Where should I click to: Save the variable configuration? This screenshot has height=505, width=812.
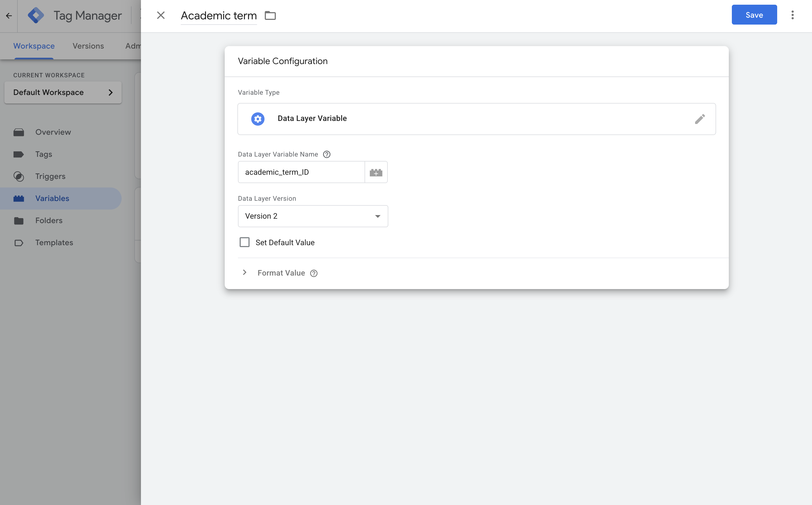coord(754,15)
